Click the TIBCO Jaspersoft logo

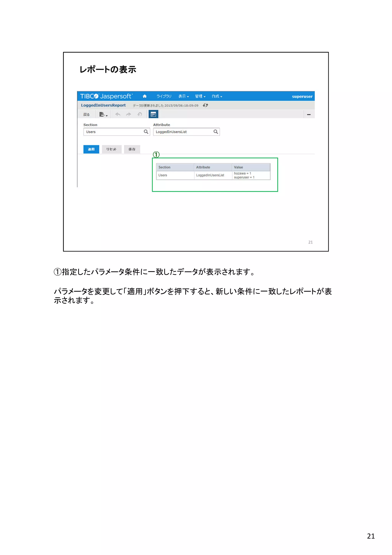106,96
